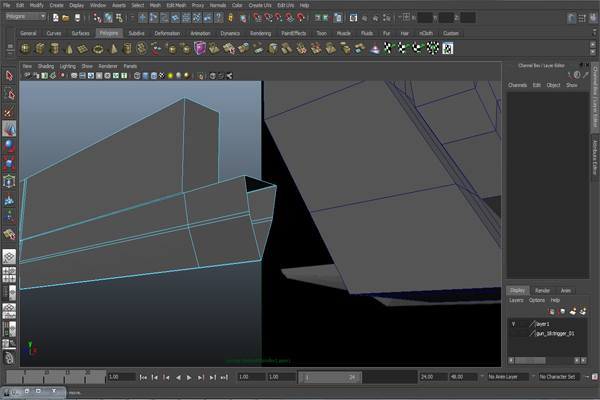The height and width of the screenshot is (400, 600).
Task: Open the input field mode dropdown arrow
Action: tap(399, 17)
